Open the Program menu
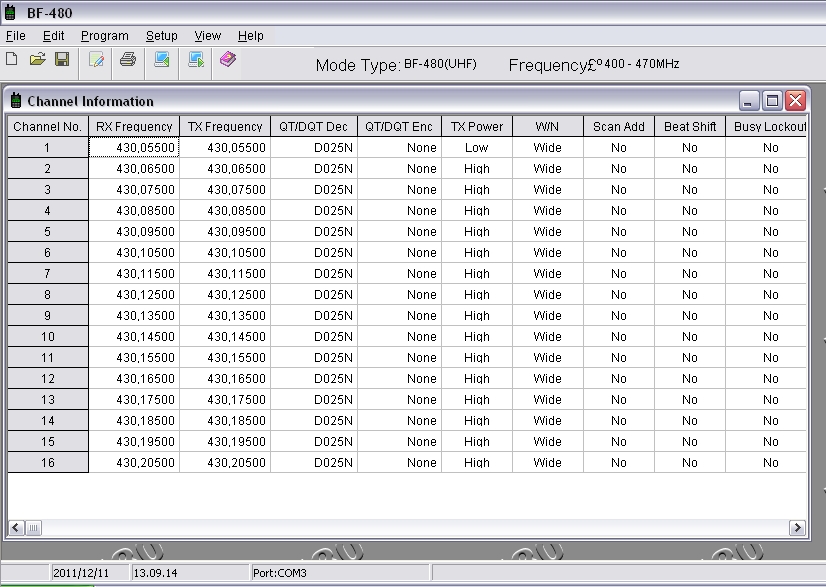 [x=104, y=36]
